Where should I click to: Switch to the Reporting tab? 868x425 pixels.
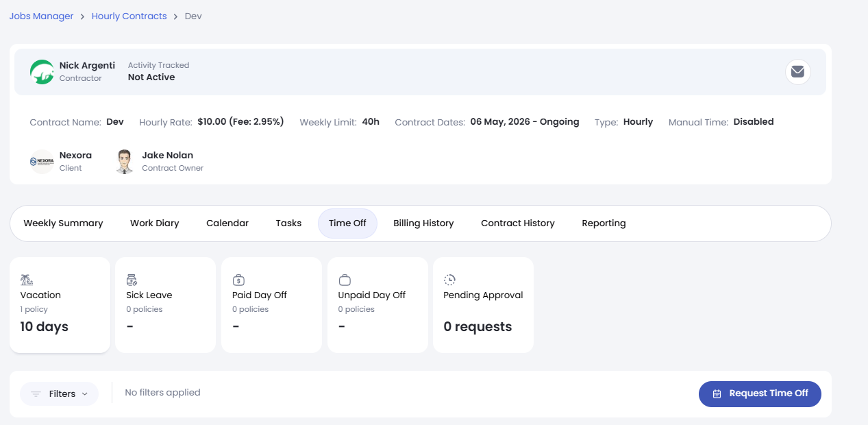point(604,223)
